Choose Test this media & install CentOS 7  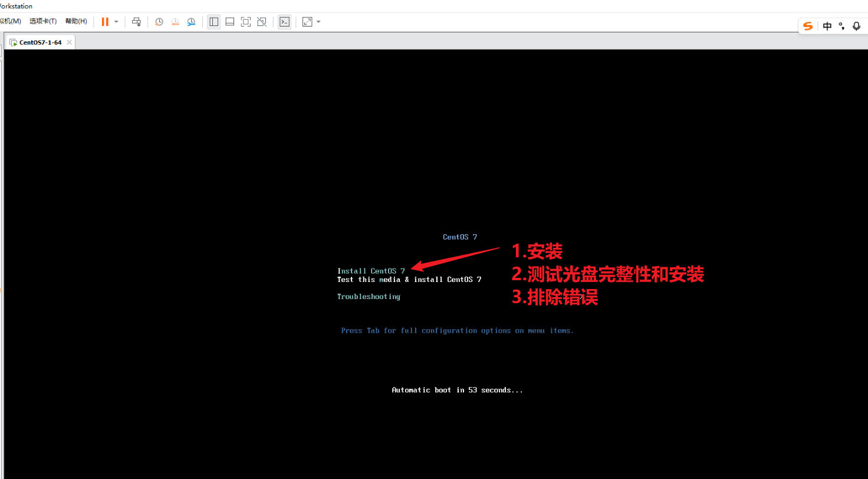409,280
